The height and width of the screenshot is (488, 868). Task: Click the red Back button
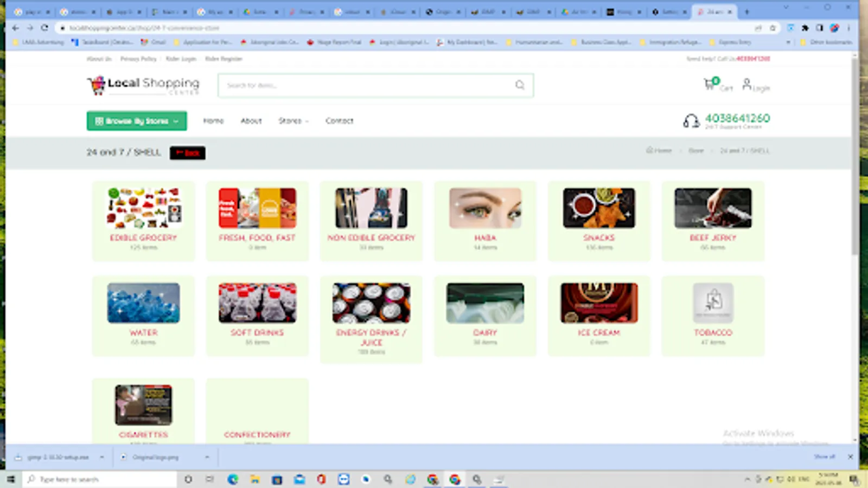188,153
